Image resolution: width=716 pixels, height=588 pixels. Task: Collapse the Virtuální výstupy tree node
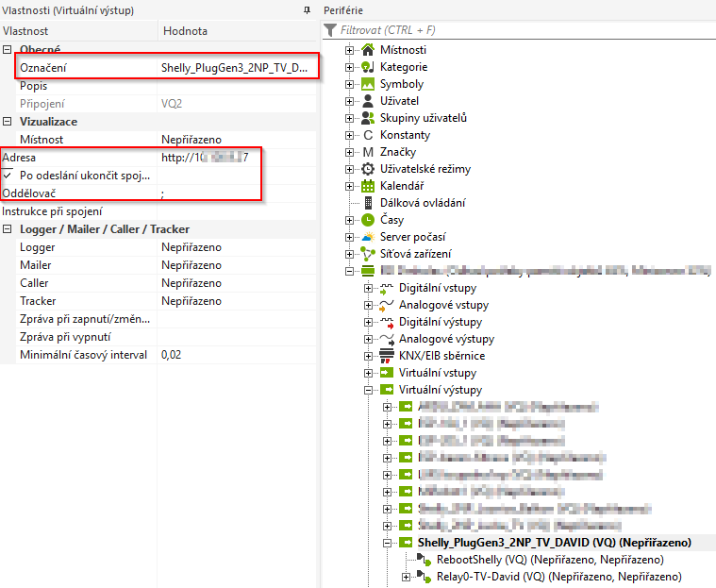(x=369, y=390)
